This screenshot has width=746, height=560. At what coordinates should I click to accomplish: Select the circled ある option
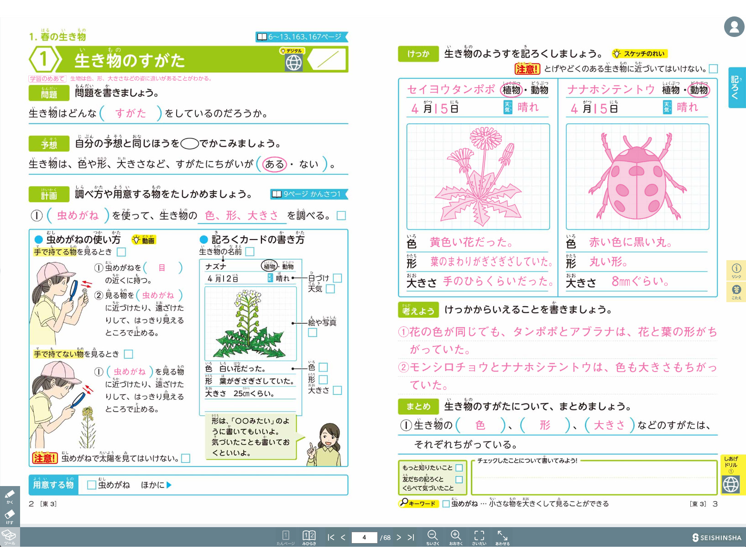pyautogui.click(x=274, y=164)
